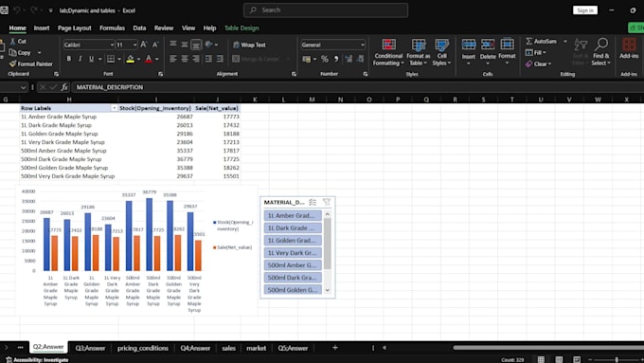Viewport: 644px width, 363px height.
Task: Select 1L Amber Grade slicer item
Action: point(293,215)
